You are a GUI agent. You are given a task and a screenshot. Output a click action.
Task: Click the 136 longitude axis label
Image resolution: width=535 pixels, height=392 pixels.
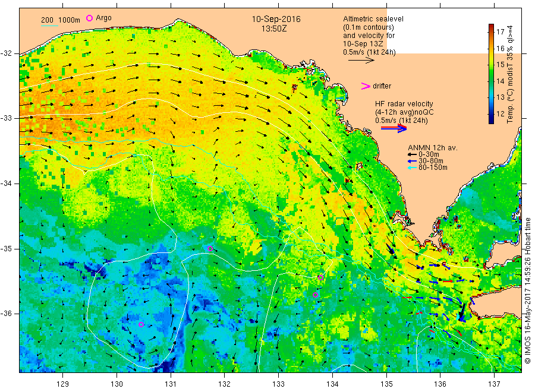[x=440, y=384]
